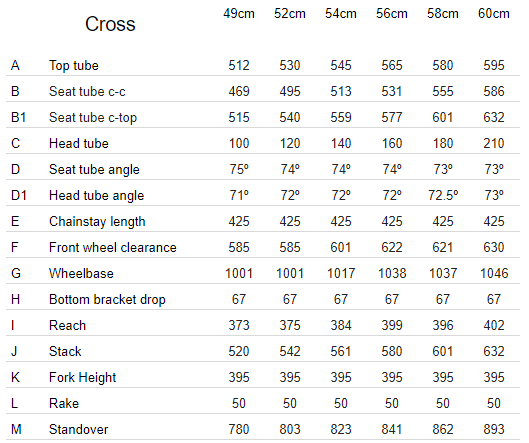The image size is (529, 443).
Task: Click the 54cm size column header
Action: click(x=341, y=14)
